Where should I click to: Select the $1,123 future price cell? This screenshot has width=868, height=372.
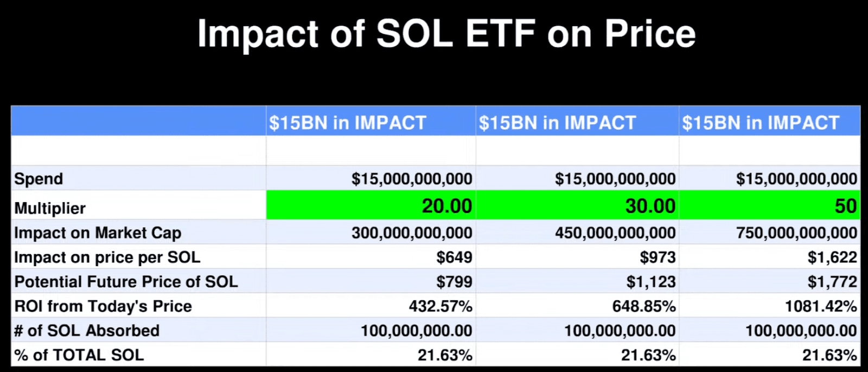coord(651,281)
